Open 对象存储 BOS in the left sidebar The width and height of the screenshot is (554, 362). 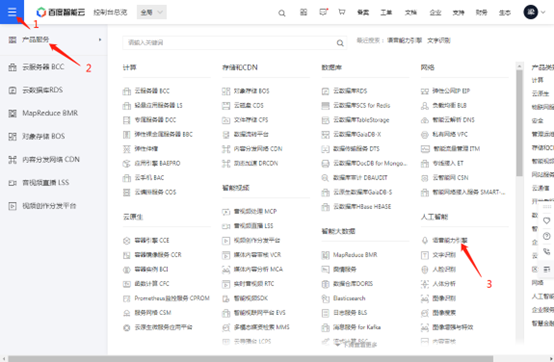pos(43,136)
